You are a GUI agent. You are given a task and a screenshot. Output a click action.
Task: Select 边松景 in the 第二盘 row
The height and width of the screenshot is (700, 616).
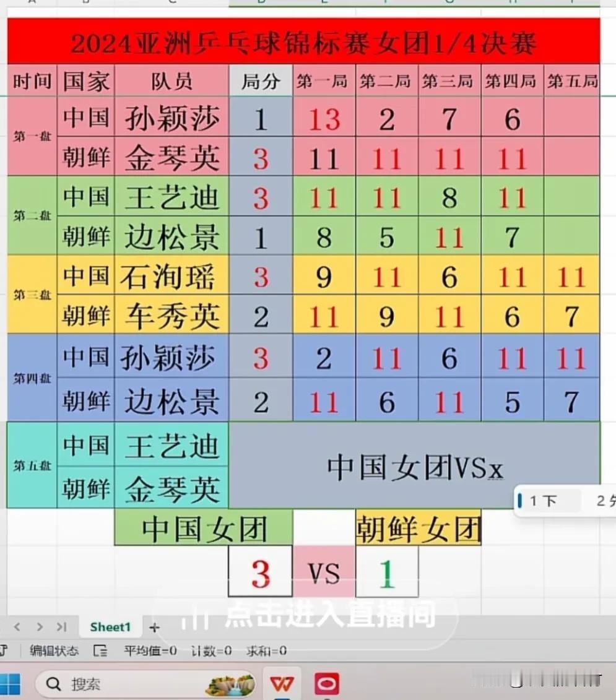tap(171, 236)
